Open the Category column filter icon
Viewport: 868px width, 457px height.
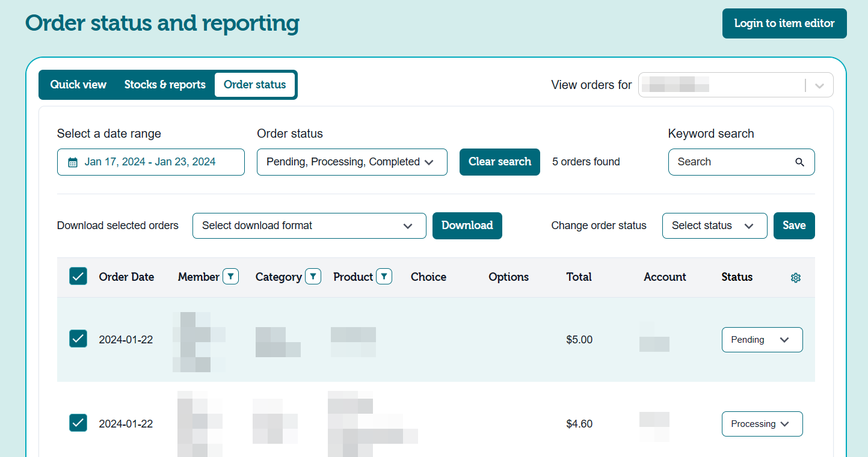tap(313, 277)
